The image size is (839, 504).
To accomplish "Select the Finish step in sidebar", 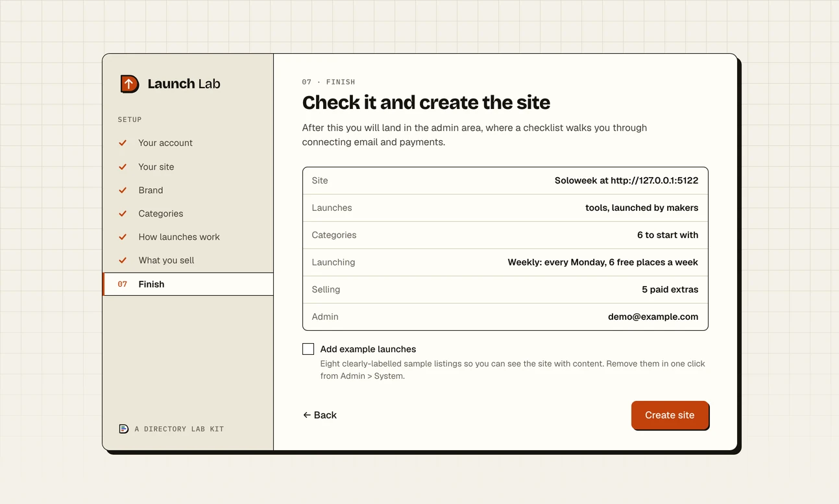I will click(188, 284).
